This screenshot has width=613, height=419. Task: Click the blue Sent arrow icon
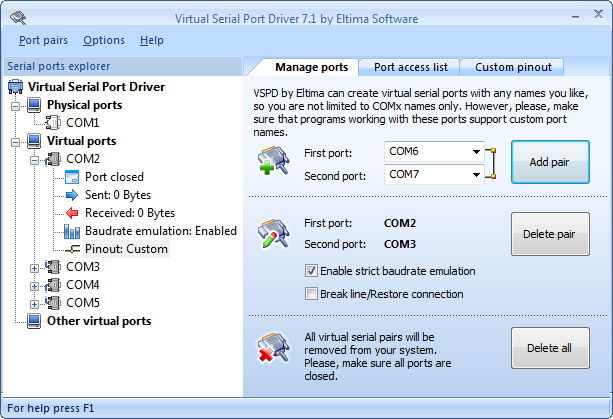coord(72,195)
